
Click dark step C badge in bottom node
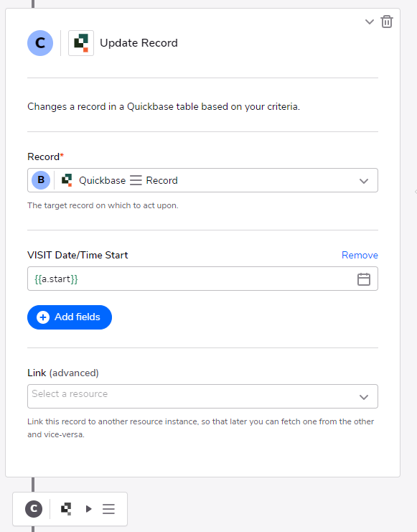[34, 508]
